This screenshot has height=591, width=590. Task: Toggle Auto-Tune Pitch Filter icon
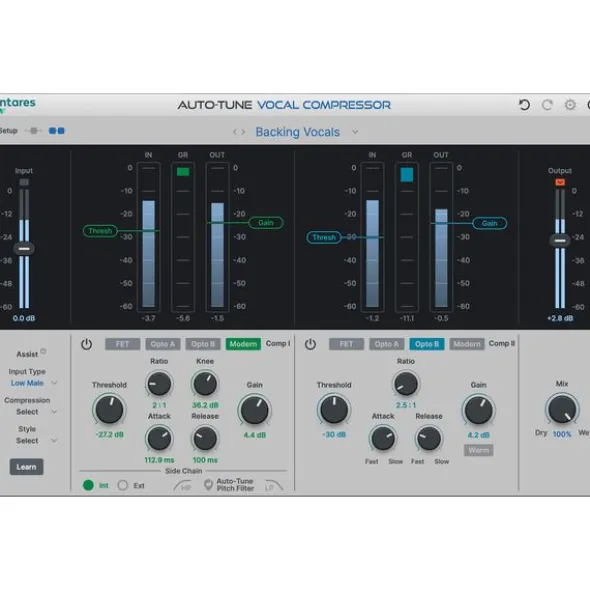point(208,485)
